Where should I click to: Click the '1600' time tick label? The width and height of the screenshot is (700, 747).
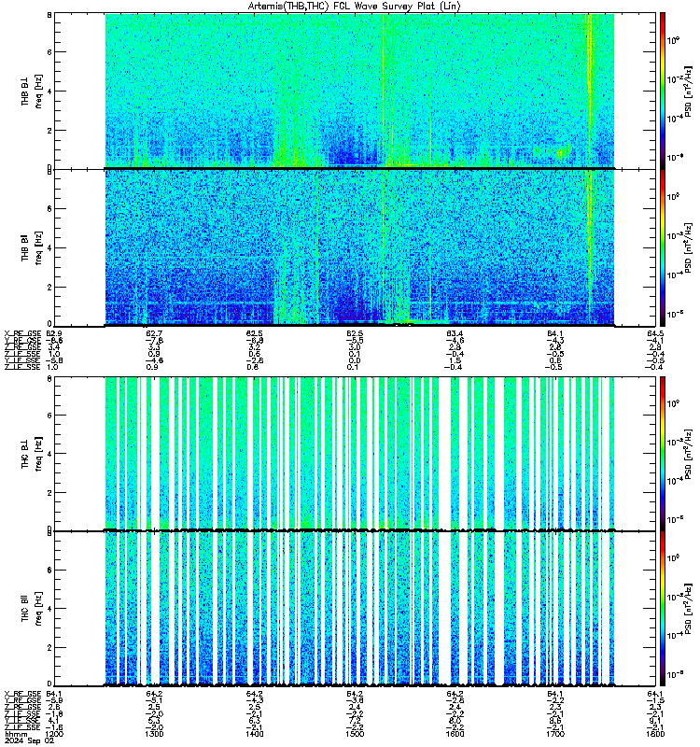point(455,734)
